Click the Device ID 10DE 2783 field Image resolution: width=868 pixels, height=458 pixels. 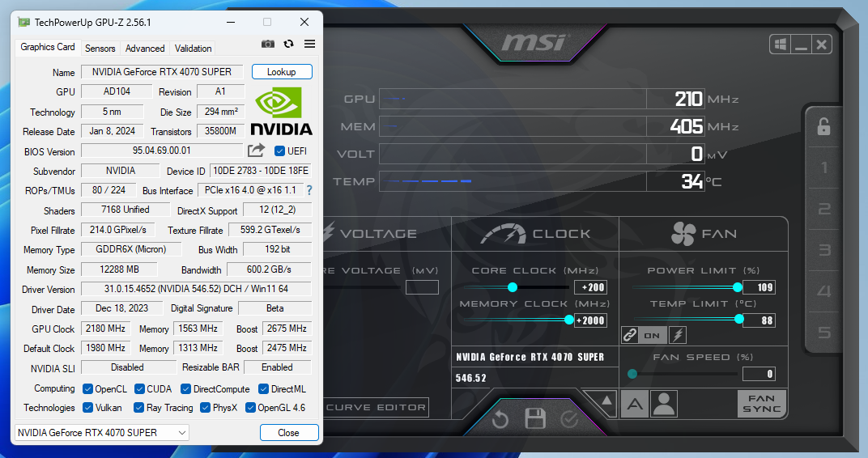[x=261, y=171]
